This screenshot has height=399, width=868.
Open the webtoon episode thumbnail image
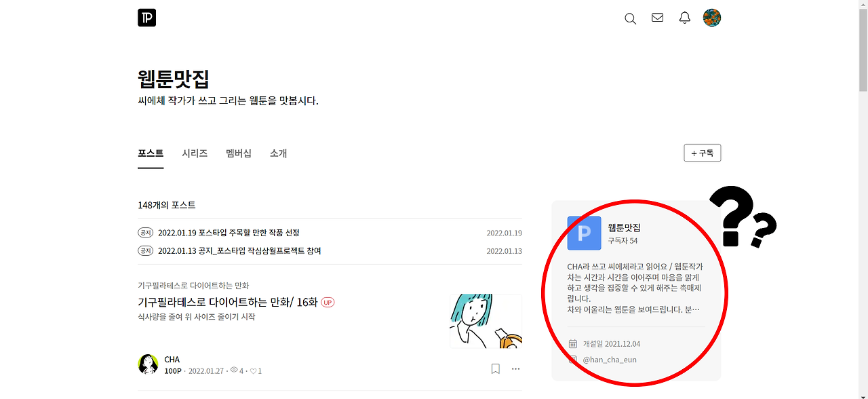tap(486, 321)
